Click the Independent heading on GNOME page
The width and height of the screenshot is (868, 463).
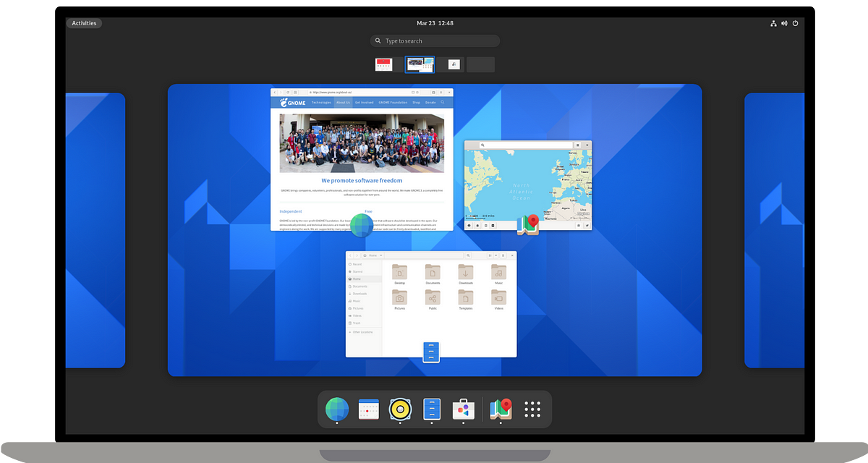coord(292,211)
